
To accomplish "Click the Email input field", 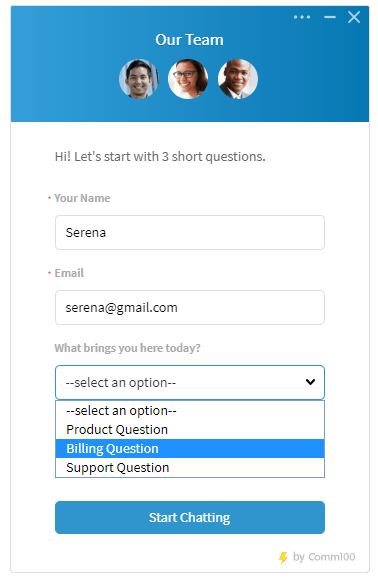I will [190, 308].
